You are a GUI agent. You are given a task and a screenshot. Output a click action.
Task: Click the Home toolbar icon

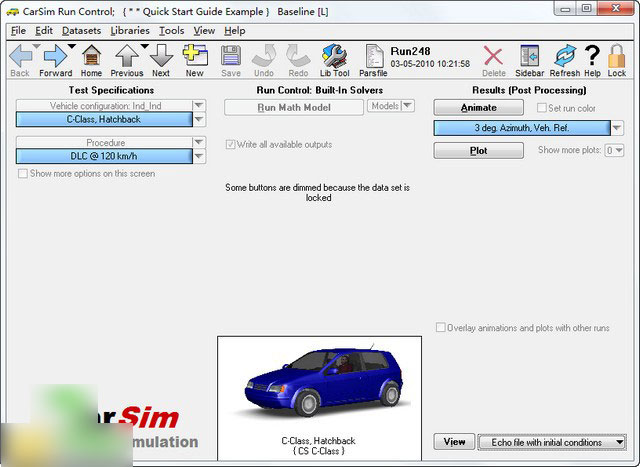pos(91,60)
